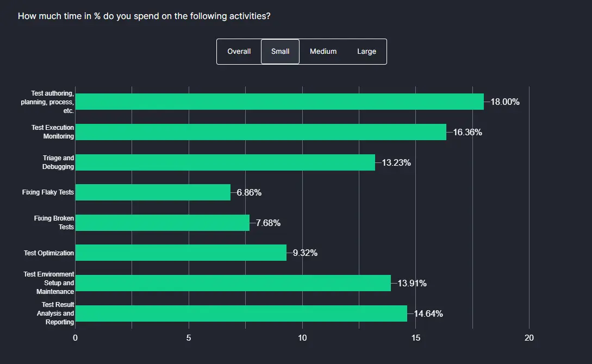Select the Fixing Flaky Tests bar

(x=152, y=192)
